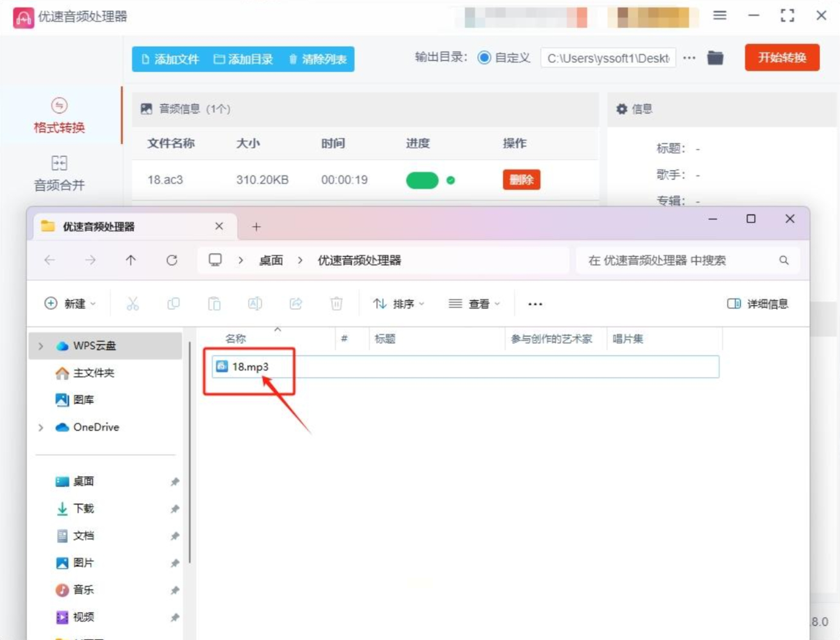The image size is (840, 640).
Task: Open the Explorer more options menu
Action: point(534,303)
